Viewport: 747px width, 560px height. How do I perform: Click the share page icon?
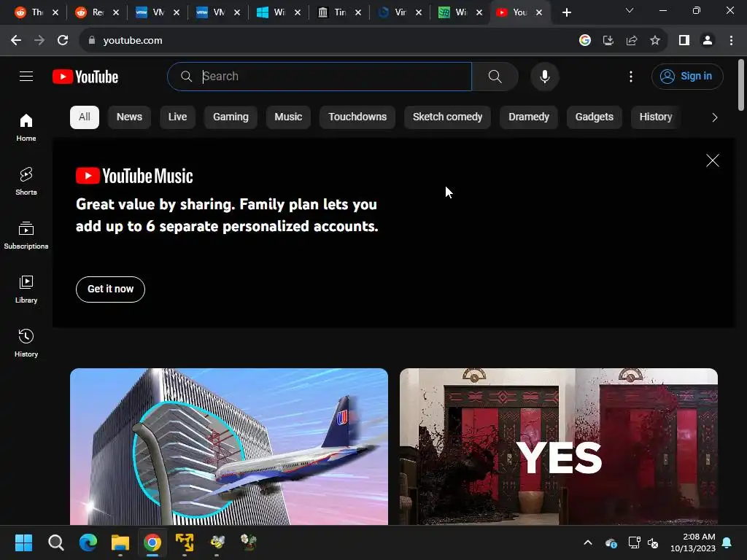(x=632, y=41)
